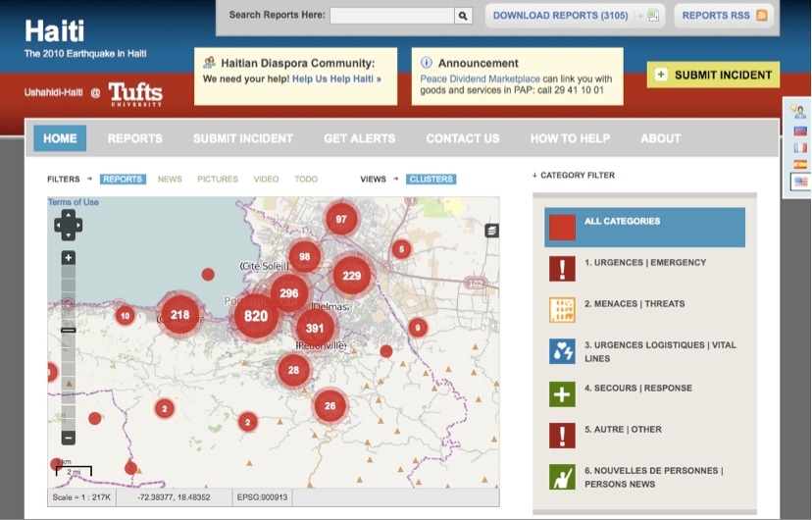Viewport: 812px width, 520px height.
Task: Toggle the Video filter
Action: coord(266,180)
